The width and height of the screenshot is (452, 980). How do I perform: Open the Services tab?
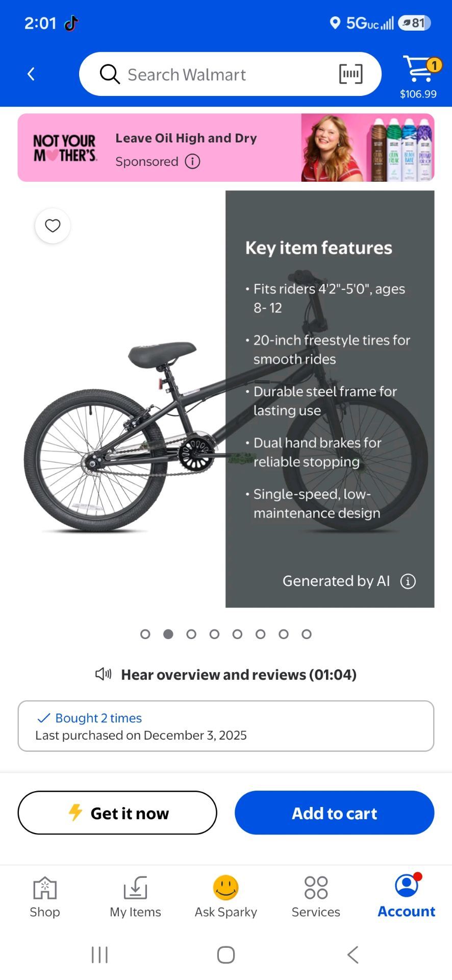click(316, 897)
